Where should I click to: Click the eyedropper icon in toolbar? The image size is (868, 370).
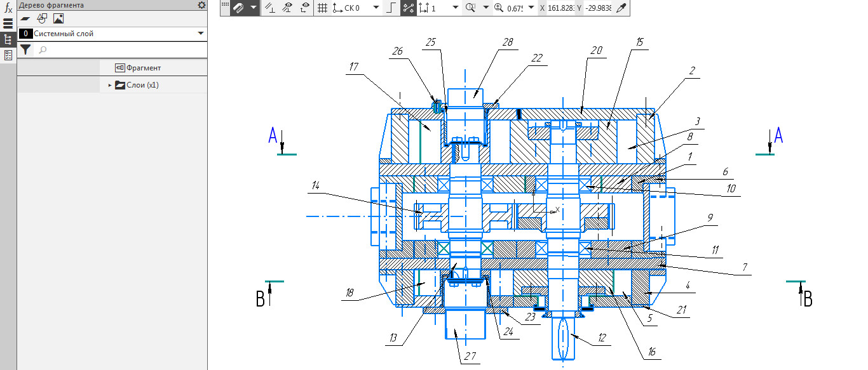tap(621, 8)
